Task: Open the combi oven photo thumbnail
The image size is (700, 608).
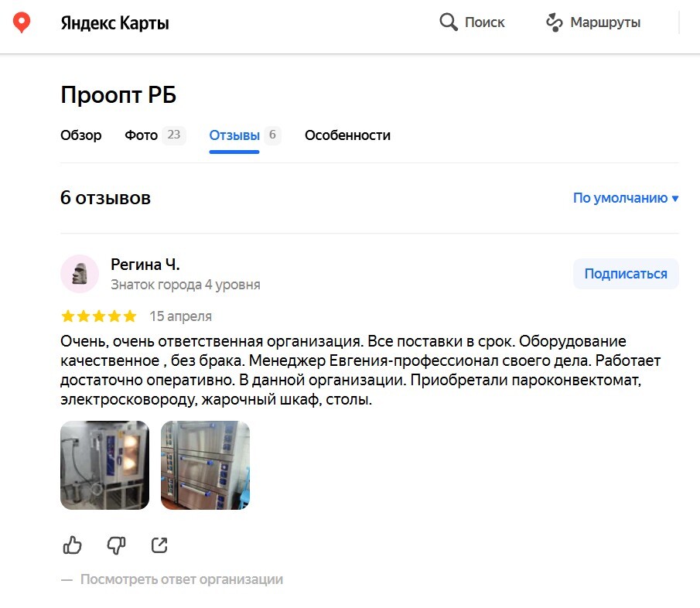Action: click(105, 465)
